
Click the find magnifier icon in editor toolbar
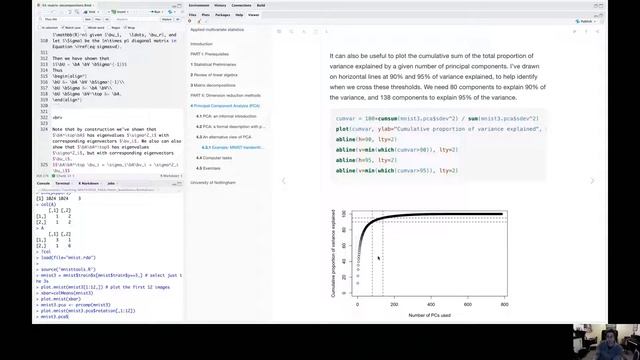(x=76, y=12)
